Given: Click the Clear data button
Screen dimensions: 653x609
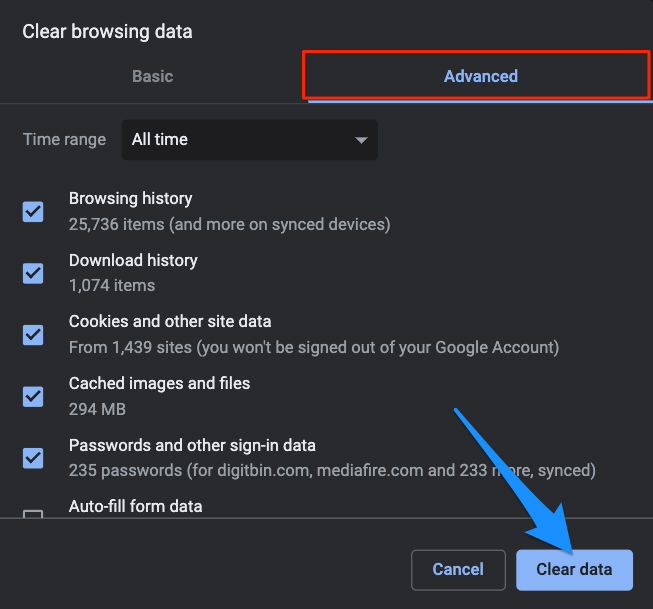Looking at the screenshot, I should [x=574, y=570].
